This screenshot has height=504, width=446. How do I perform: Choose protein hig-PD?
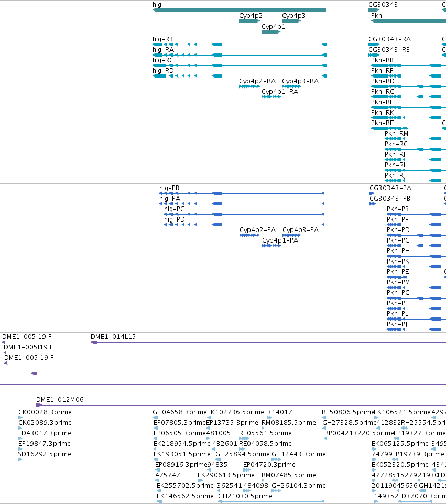tap(175, 219)
